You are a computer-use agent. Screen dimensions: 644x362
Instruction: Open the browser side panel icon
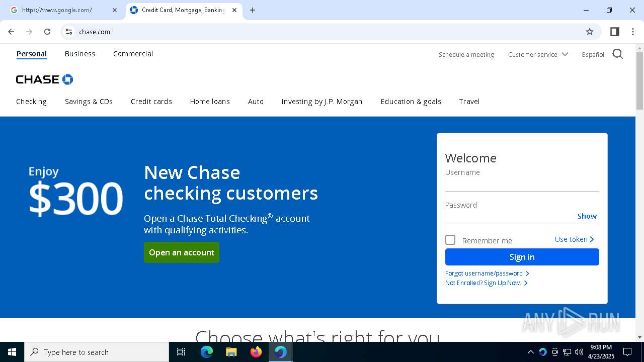[x=614, y=32]
